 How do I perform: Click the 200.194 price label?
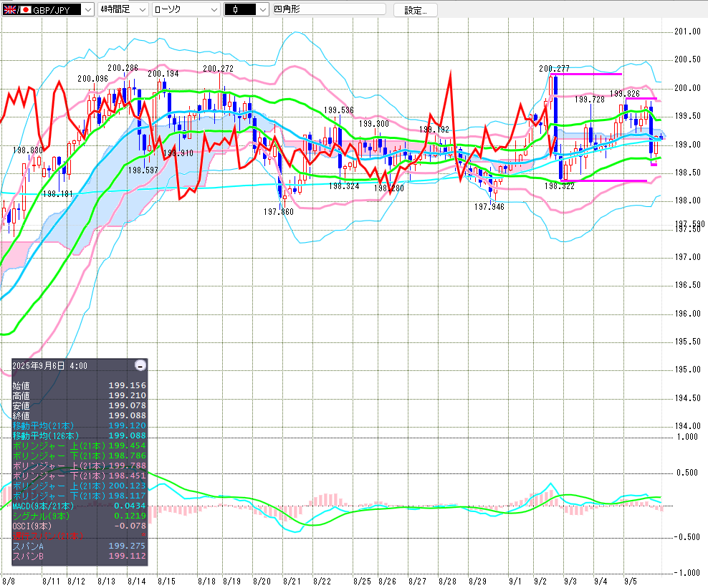[163, 74]
